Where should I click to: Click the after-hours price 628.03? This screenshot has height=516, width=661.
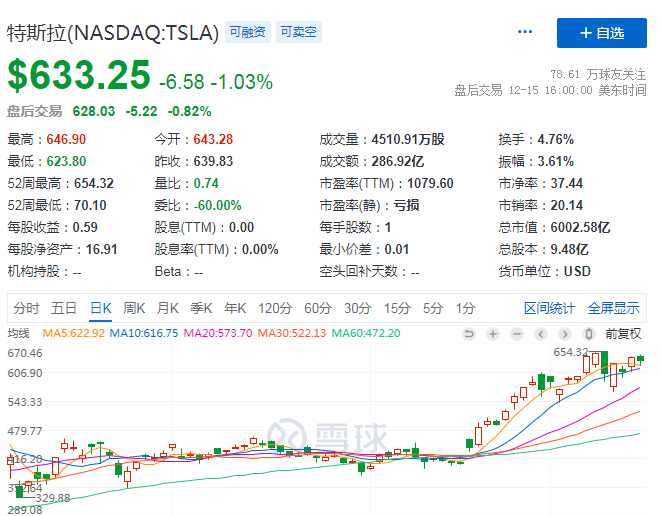click(x=94, y=111)
